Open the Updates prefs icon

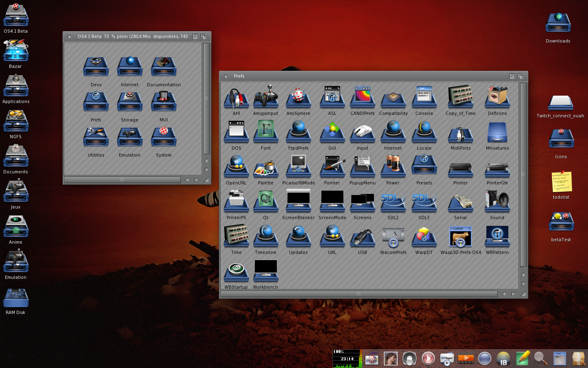pyautogui.click(x=298, y=237)
